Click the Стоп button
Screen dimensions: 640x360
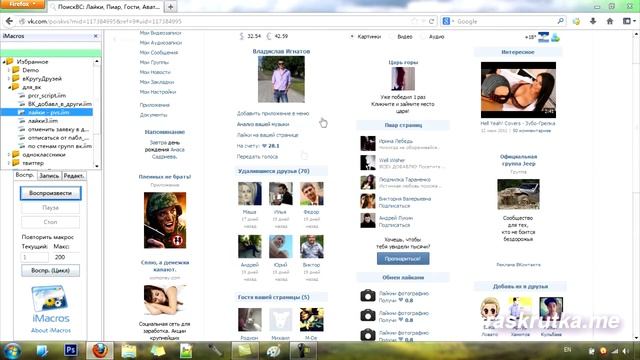[51, 222]
